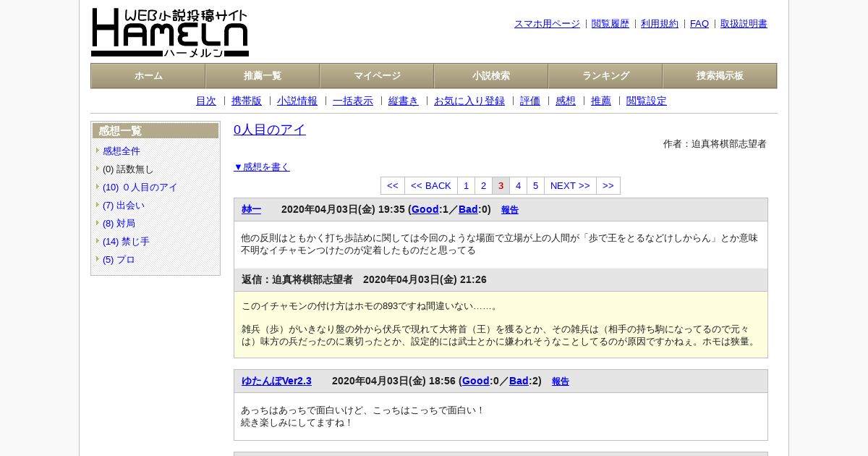The width and height of the screenshot is (868, 456).
Task: Open 閲覧履歴 history link
Action: [610, 23]
